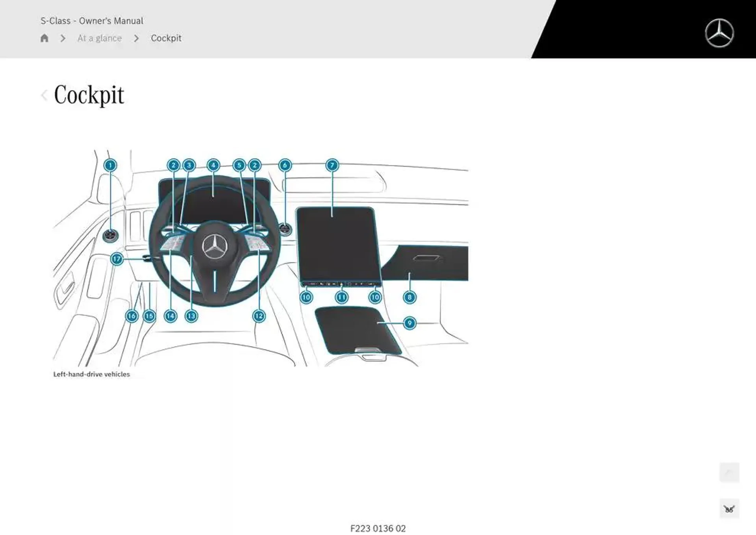Click the 'Cockpit' page heading
The image size is (756, 535).
[x=89, y=95]
